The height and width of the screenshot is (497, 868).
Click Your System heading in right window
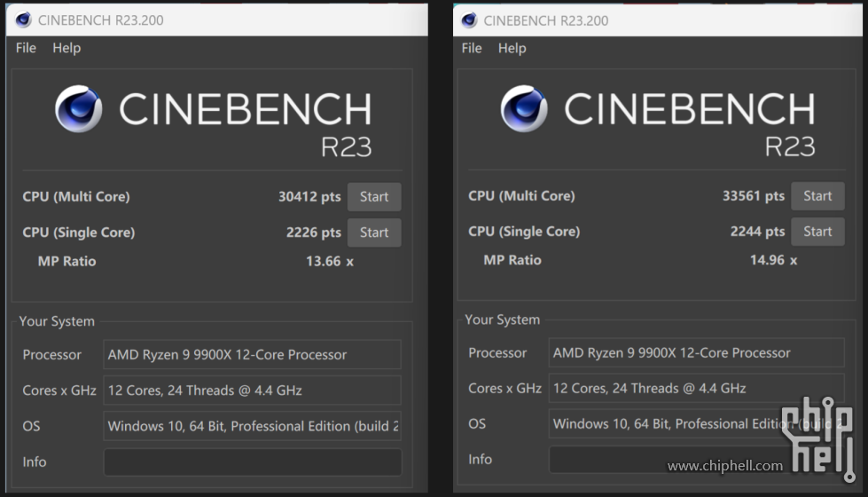502,319
